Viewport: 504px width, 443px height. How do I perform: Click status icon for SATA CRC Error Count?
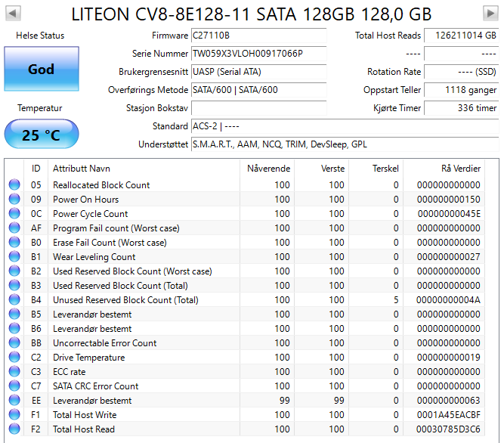click(x=14, y=386)
